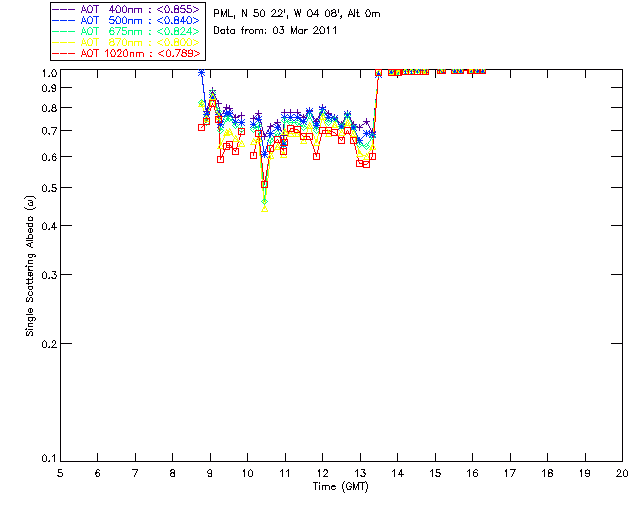Select the 'Data from: 03 Mar 2011' text
640x512 pixels.
pos(275,30)
